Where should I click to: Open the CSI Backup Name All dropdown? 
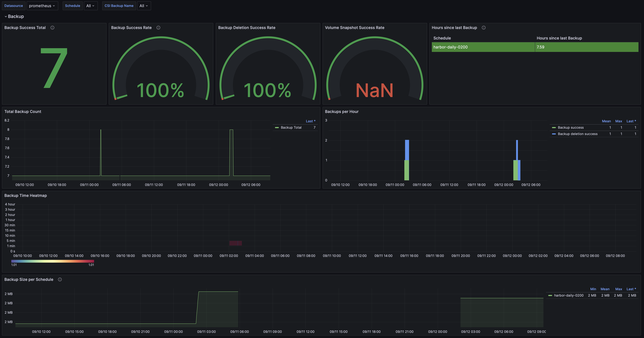click(x=144, y=6)
